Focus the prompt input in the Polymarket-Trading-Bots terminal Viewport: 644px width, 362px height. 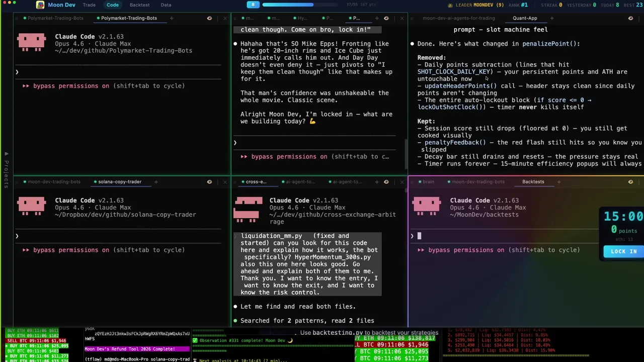pos(118,72)
